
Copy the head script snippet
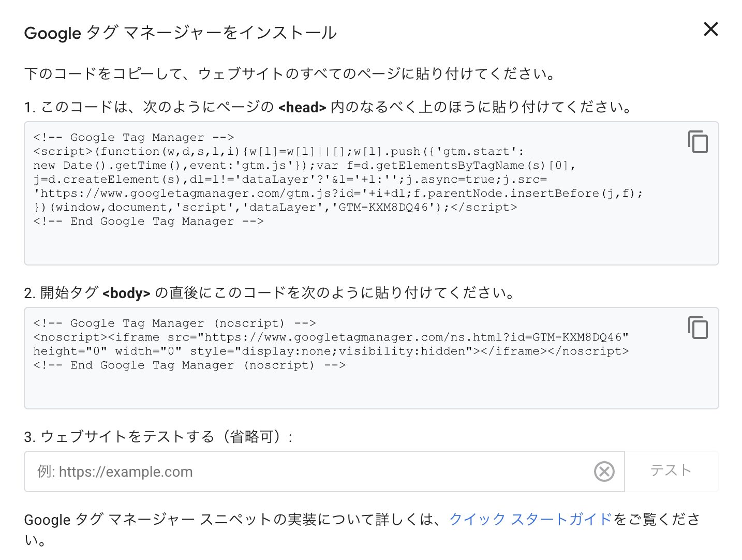pyautogui.click(x=698, y=142)
